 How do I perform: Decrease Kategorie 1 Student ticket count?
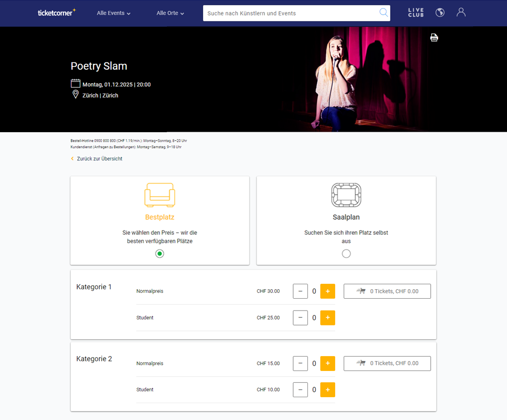click(301, 318)
